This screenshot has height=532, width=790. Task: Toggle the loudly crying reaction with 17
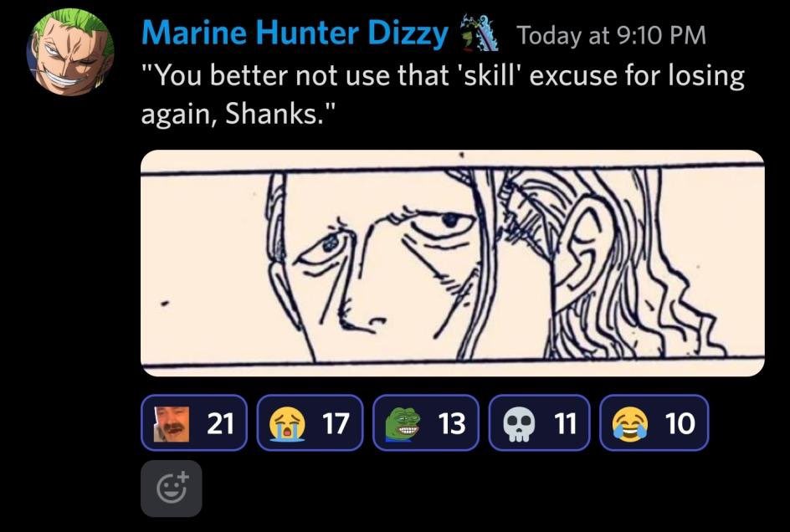(310, 422)
